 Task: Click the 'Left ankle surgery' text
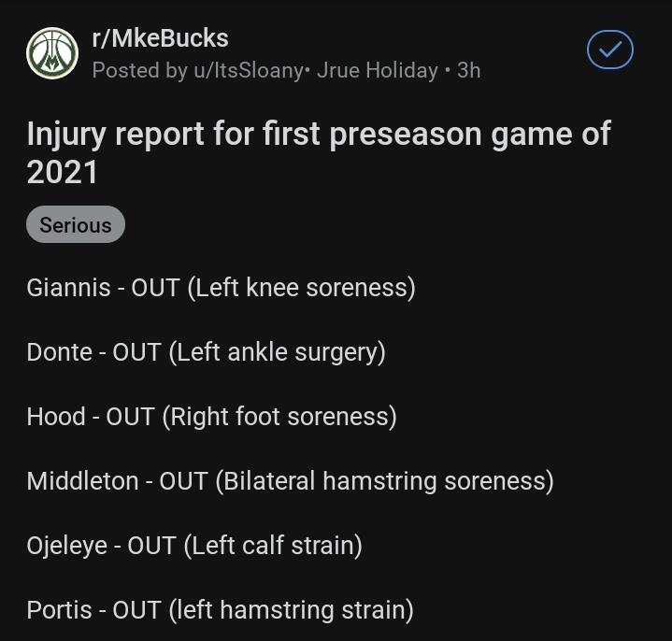pos(277,352)
